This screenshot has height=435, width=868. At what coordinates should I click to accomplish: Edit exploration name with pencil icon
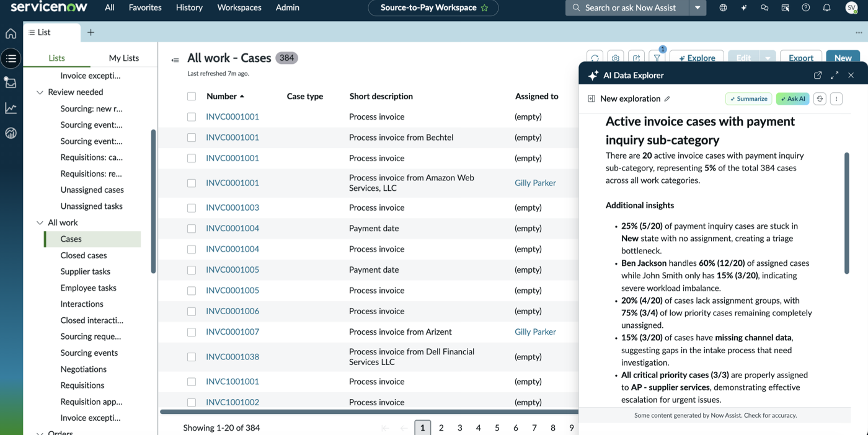pos(667,99)
